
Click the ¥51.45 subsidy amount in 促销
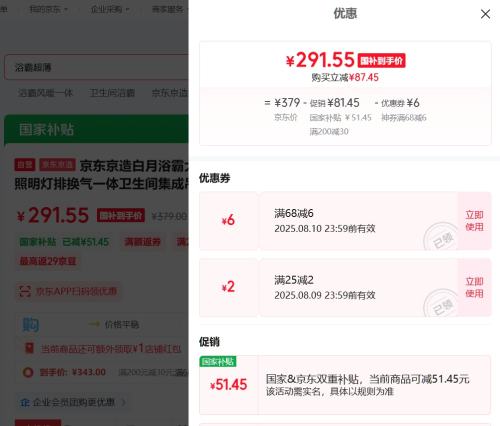pos(229,385)
